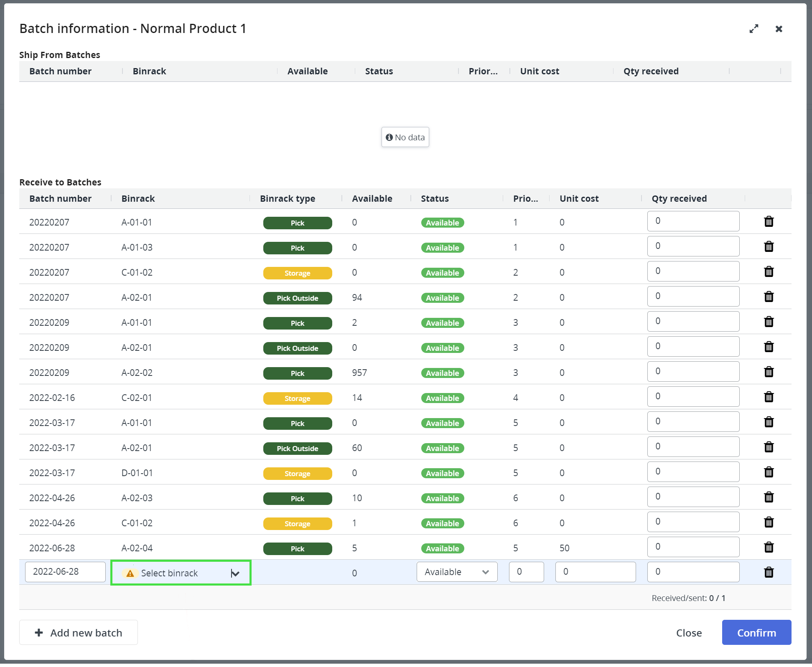Click the Qty received header in Ship From table

click(x=651, y=71)
